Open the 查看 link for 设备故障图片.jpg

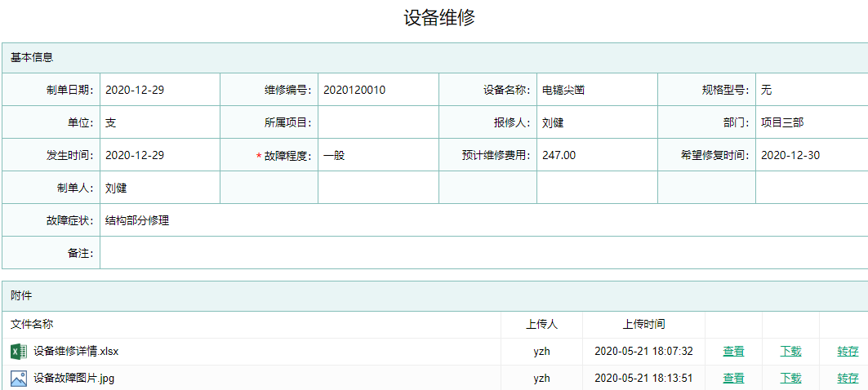click(733, 379)
